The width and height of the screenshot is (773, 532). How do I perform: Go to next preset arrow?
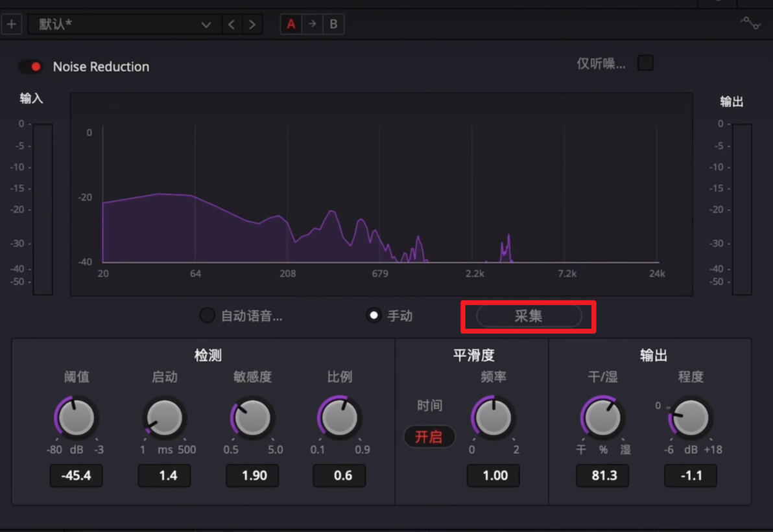(252, 24)
